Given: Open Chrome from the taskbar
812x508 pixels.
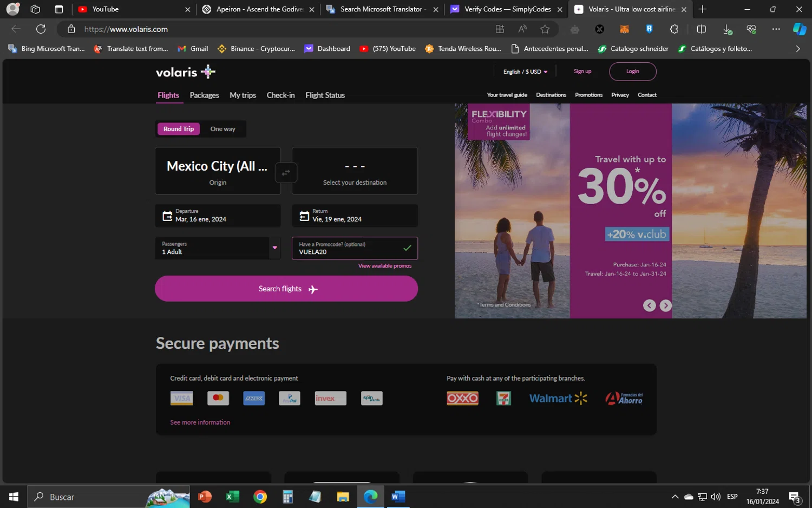Looking at the screenshot, I should [x=260, y=497].
